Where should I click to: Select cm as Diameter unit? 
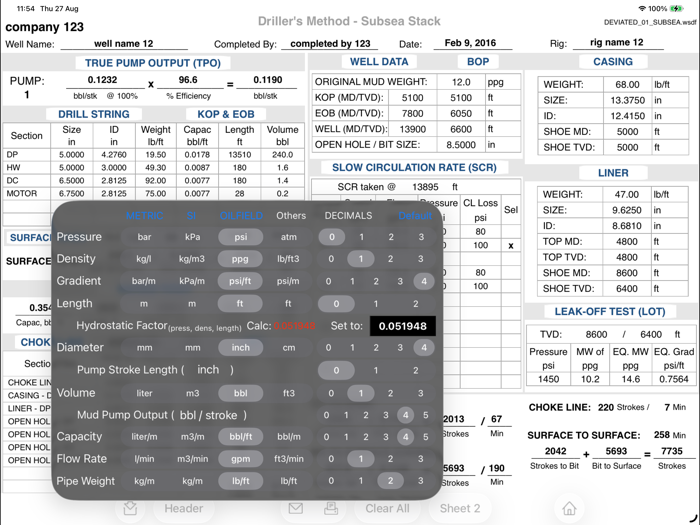(x=289, y=347)
